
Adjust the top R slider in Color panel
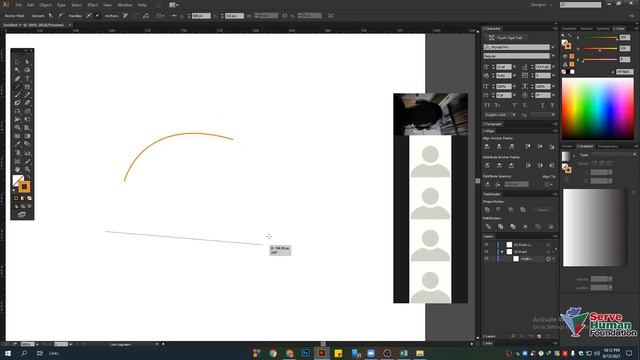pos(600,38)
